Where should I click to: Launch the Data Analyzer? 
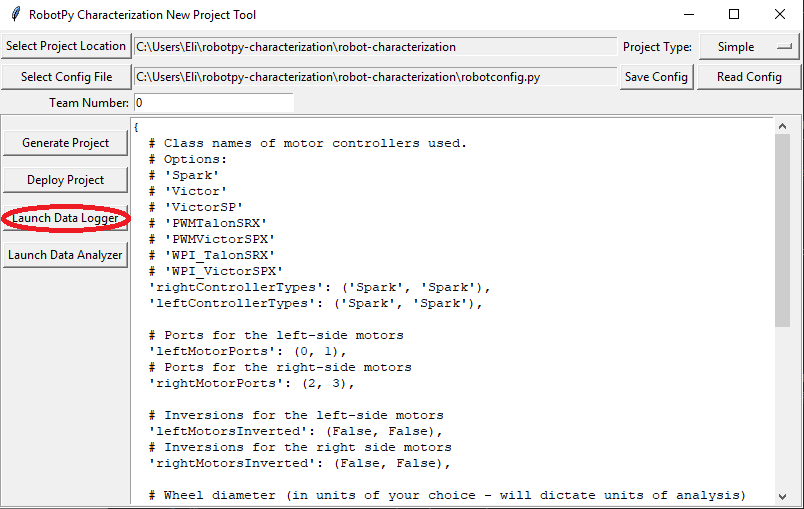tap(66, 255)
